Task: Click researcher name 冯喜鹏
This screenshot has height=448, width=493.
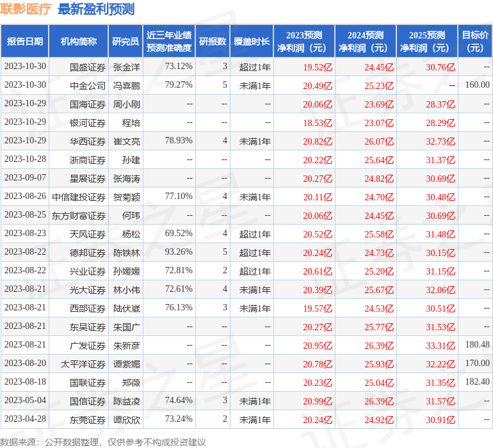Action: pyautogui.click(x=126, y=86)
